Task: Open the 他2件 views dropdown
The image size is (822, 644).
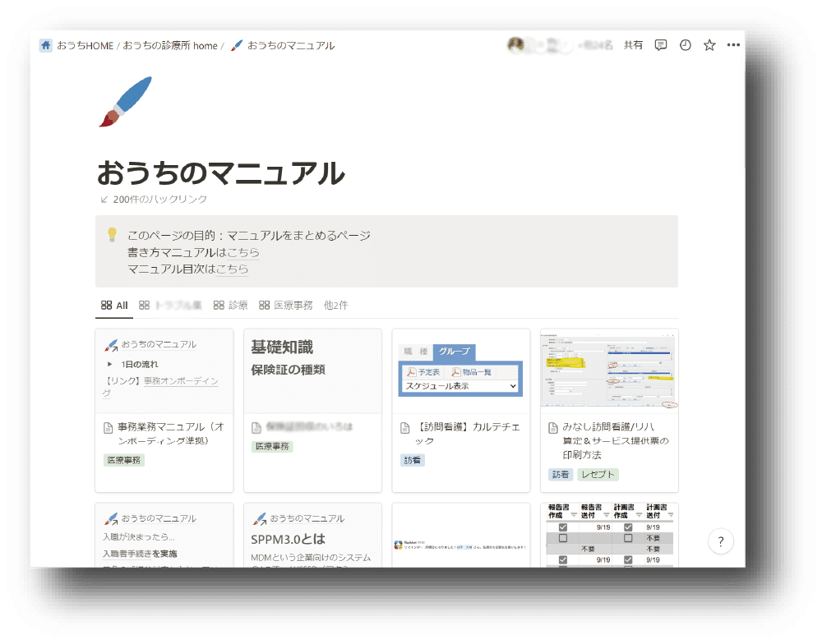Action: coord(335,305)
